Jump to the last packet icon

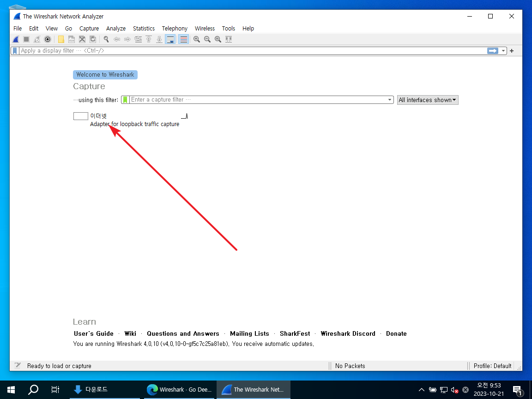click(159, 39)
